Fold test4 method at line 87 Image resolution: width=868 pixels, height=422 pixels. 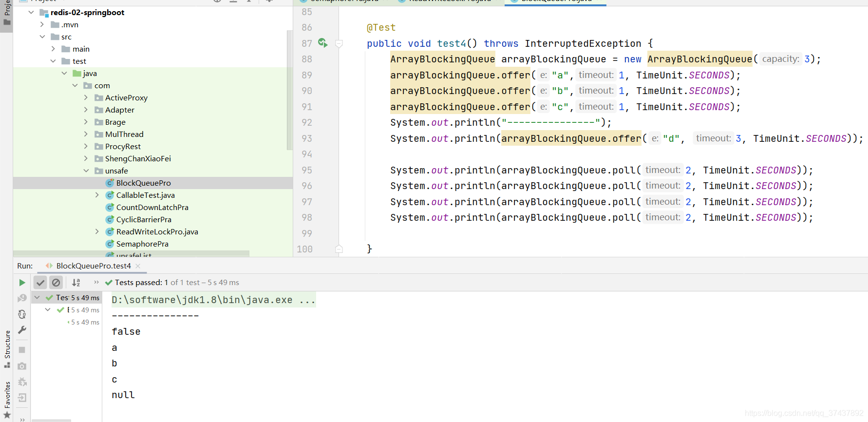coord(339,44)
